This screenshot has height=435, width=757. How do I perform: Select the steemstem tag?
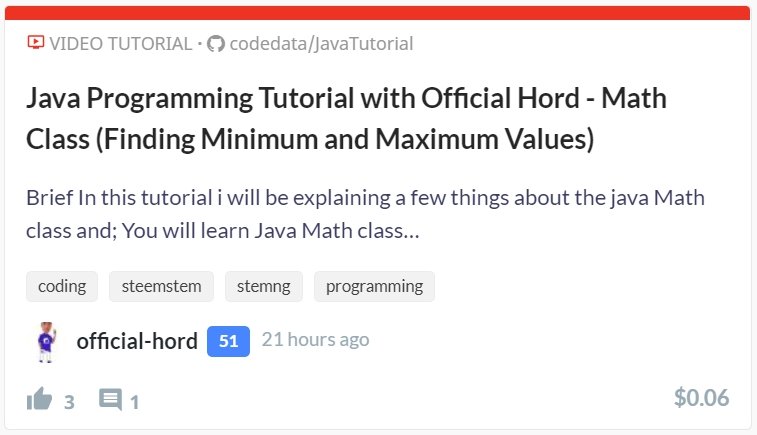(161, 286)
